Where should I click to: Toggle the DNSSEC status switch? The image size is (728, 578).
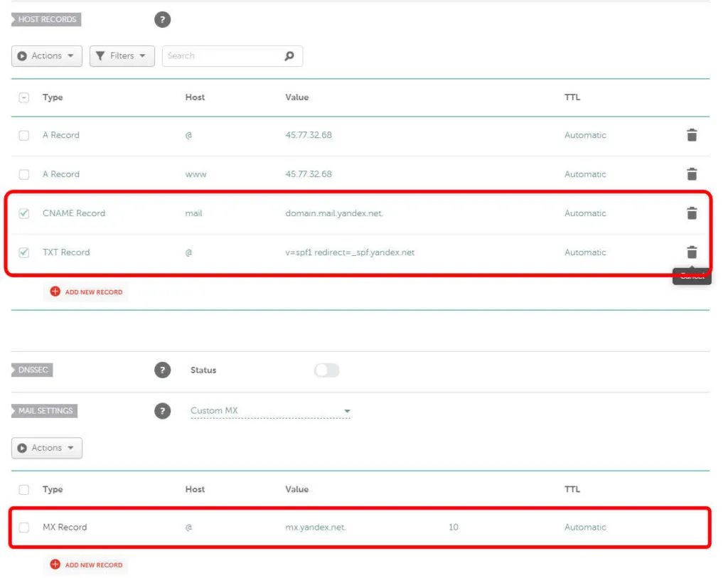(326, 370)
